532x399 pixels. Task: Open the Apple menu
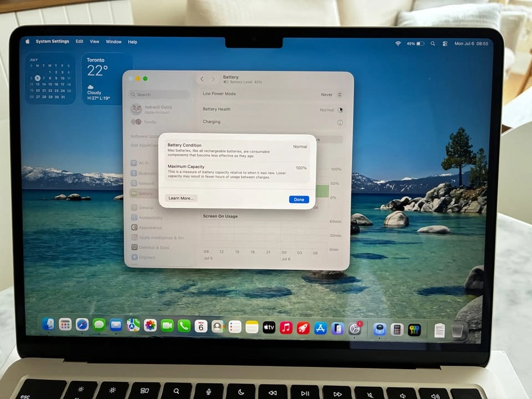point(28,41)
